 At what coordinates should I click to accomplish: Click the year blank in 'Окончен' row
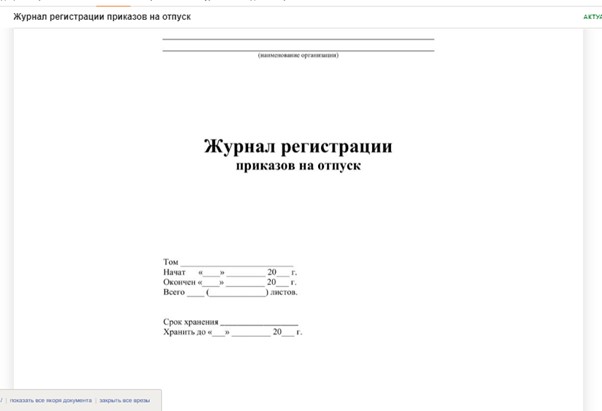point(284,283)
